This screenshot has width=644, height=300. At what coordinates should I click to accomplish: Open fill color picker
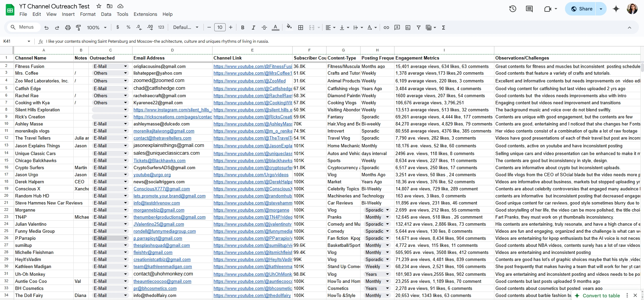[289, 27]
